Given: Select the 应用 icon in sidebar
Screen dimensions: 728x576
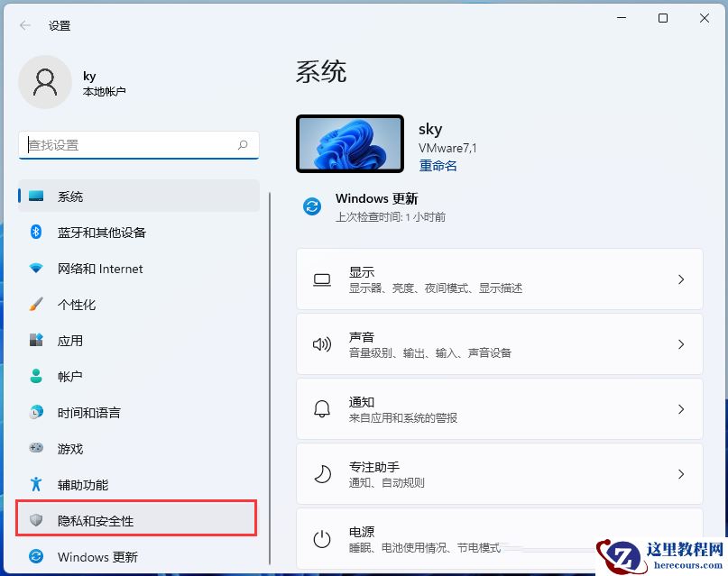Looking at the screenshot, I should click(x=34, y=341).
